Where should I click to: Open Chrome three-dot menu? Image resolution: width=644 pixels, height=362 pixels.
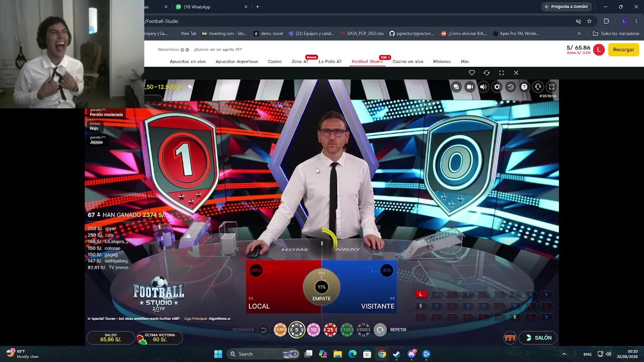(636, 21)
